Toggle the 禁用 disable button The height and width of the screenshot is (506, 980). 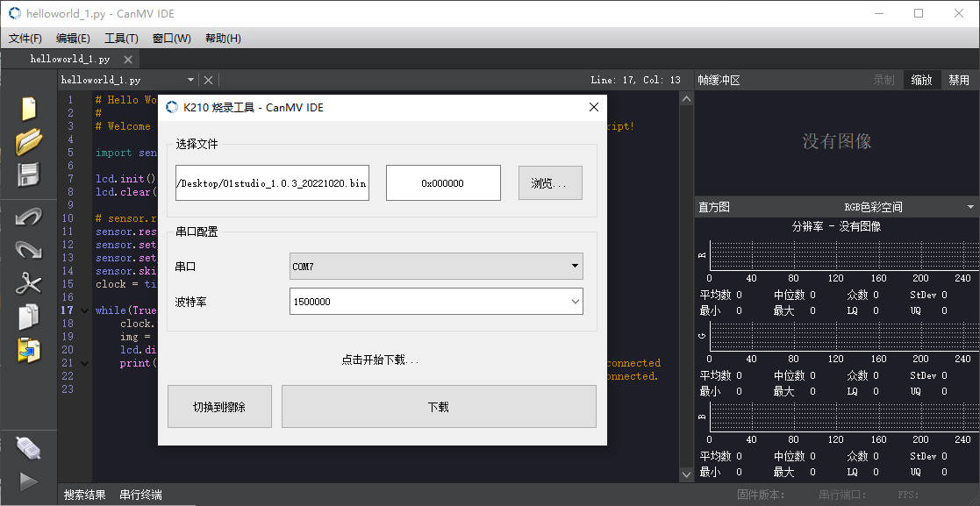(x=959, y=80)
